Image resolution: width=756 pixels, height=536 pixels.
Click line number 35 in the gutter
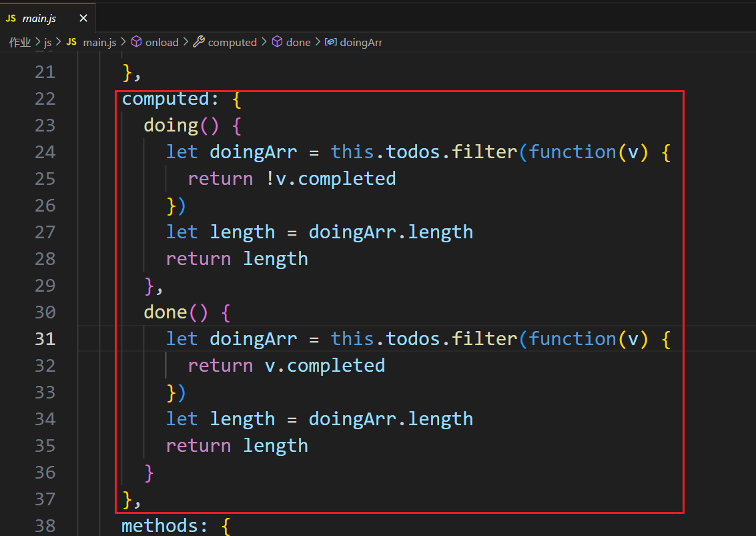pos(45,446)
